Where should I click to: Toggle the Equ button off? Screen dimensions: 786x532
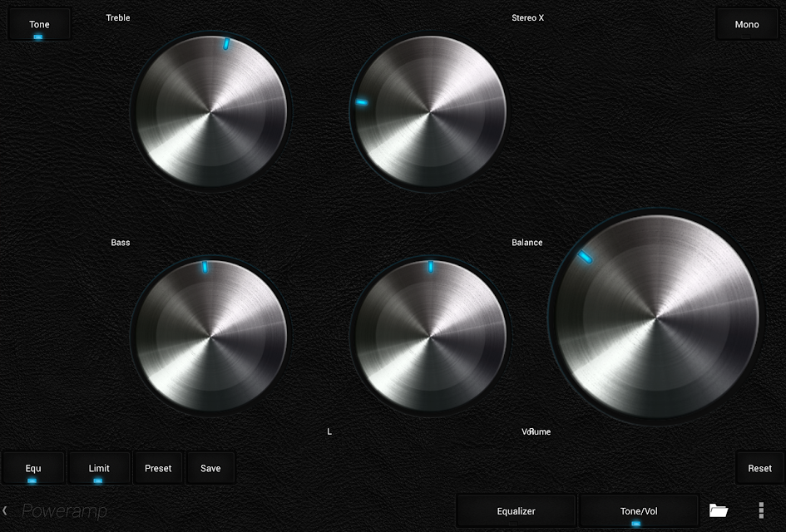[x=33, y=468]
